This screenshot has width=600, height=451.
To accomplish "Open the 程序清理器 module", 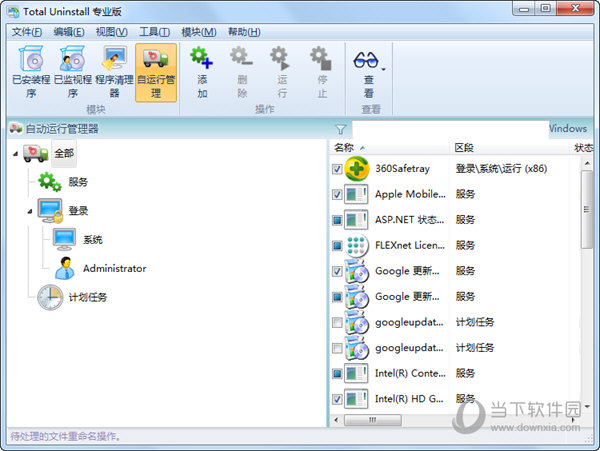I will (x=114, y=72).
